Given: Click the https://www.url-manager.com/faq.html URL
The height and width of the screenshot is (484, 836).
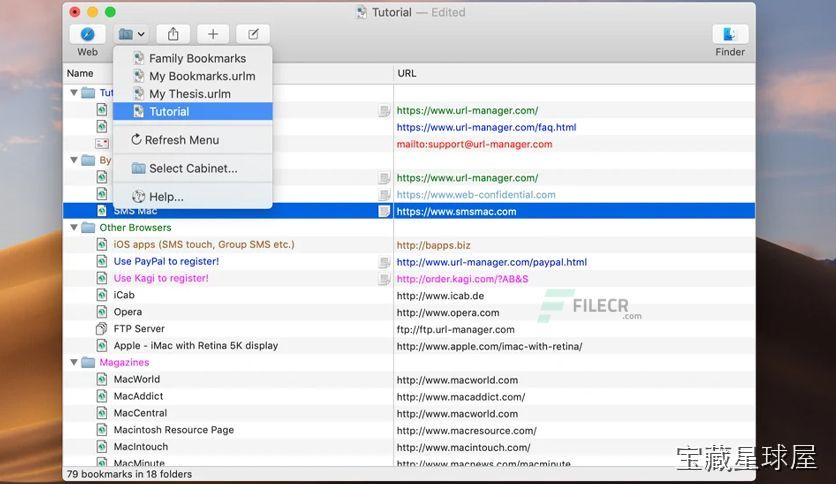Looking at the screenshot, I should pos(486,127).
